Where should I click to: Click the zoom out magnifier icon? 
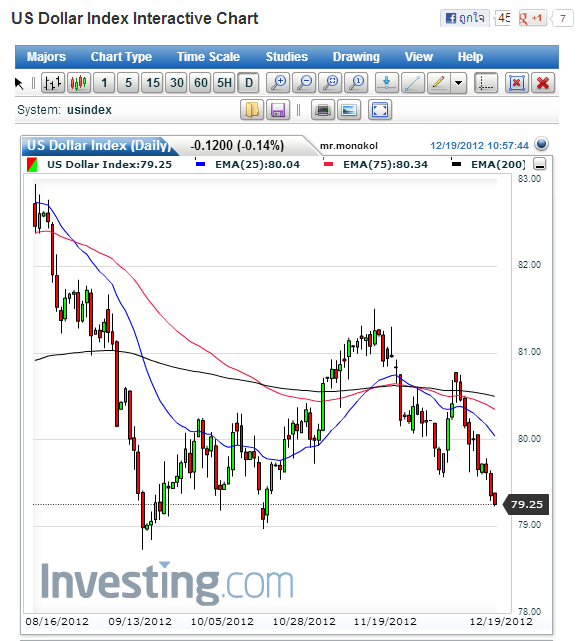[x=304, y=83]
